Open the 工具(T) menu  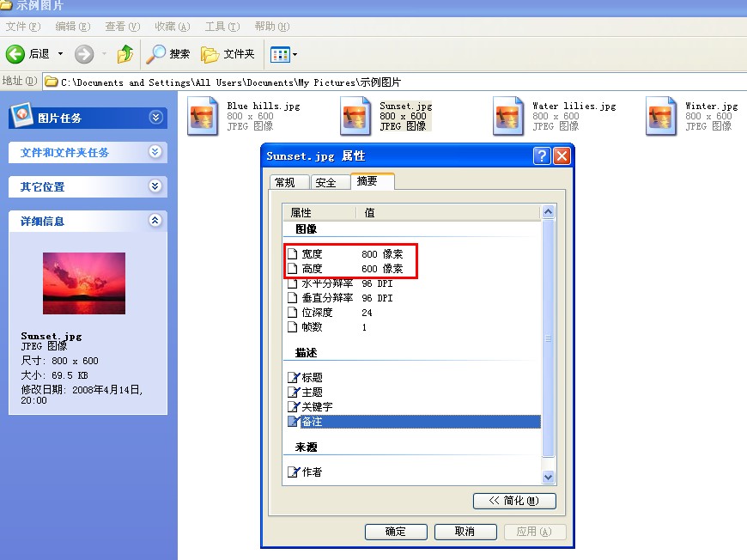click(x=222, y=27)
